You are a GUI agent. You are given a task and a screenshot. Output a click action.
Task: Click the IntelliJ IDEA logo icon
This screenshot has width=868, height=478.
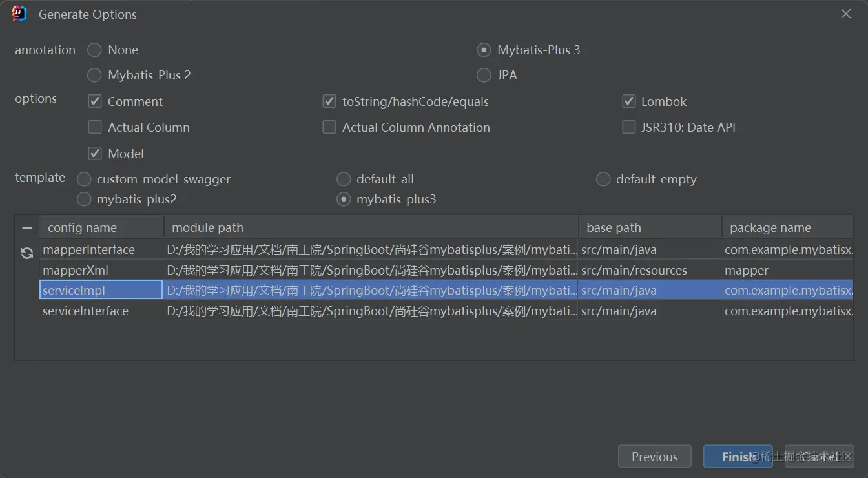(19, 14)
